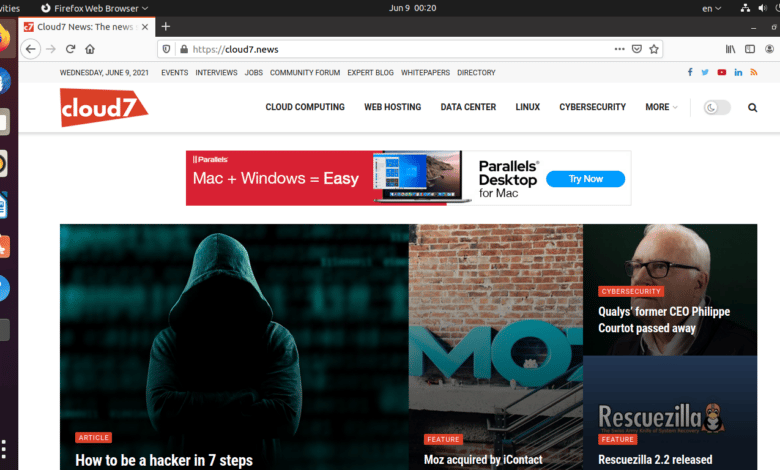The width and height of the screenshot is (780, 470).
Task: Open EVENTS link in top bar
Action: [x=175, y=73]
